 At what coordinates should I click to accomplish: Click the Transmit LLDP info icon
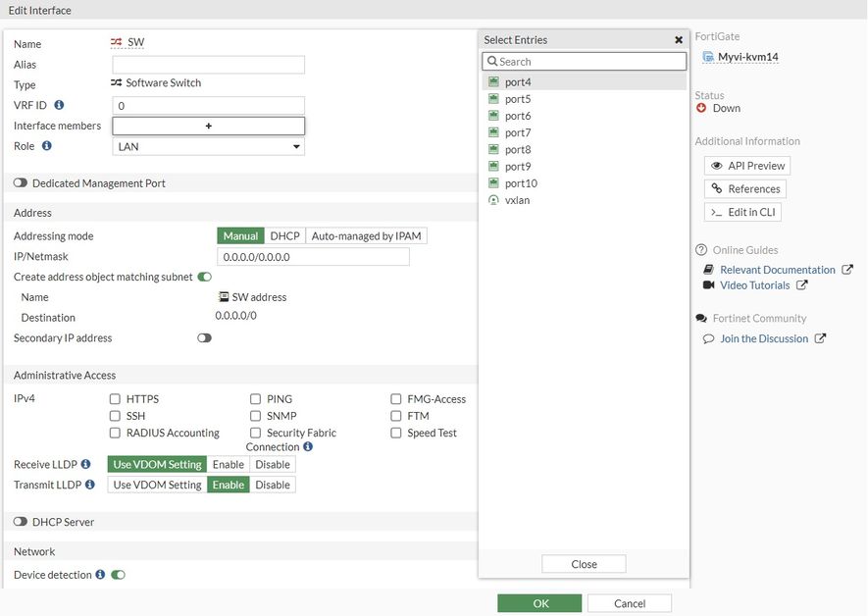pyautogui.click(x=90, y=485)
